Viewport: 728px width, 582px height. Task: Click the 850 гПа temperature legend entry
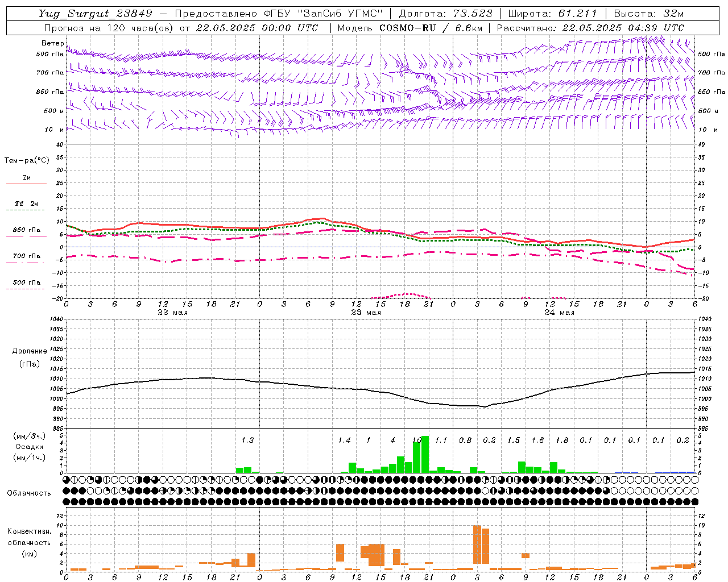tap(27, 230)
